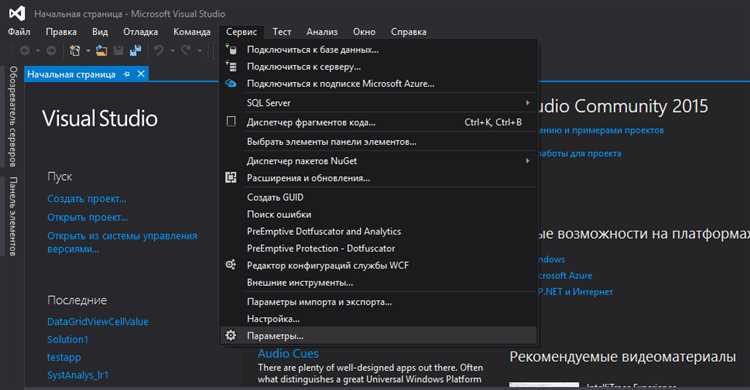Open the Audio Cues article link
This screenshot has height=390, width=750.
pyautogui.click(x=288, y=354)
